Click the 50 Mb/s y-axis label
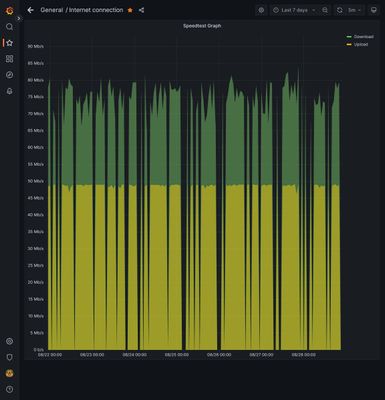 click(36, 181)
